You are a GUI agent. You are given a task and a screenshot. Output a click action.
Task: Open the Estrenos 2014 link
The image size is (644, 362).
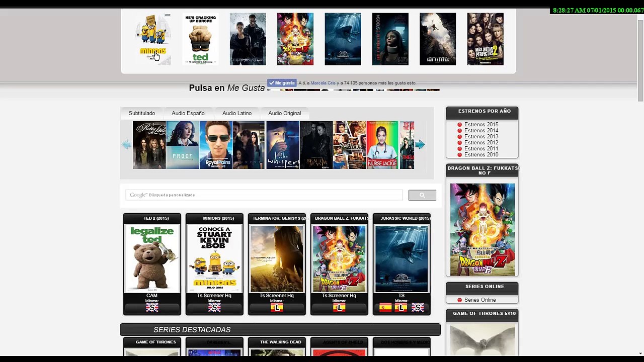point(481,131)
